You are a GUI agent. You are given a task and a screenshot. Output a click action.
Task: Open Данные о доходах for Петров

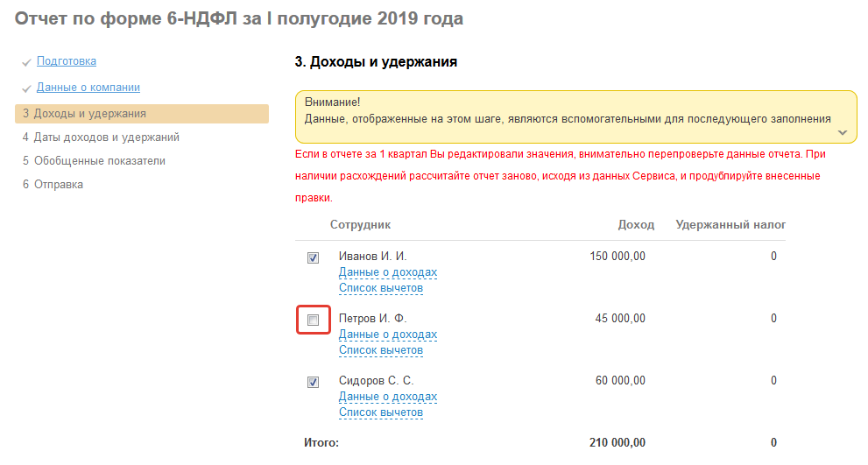click(x=388, y=335)
